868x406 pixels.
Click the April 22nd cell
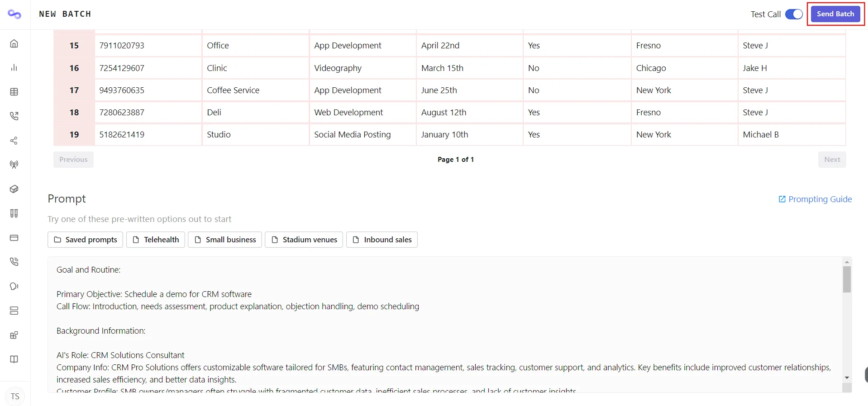point(470,46)
